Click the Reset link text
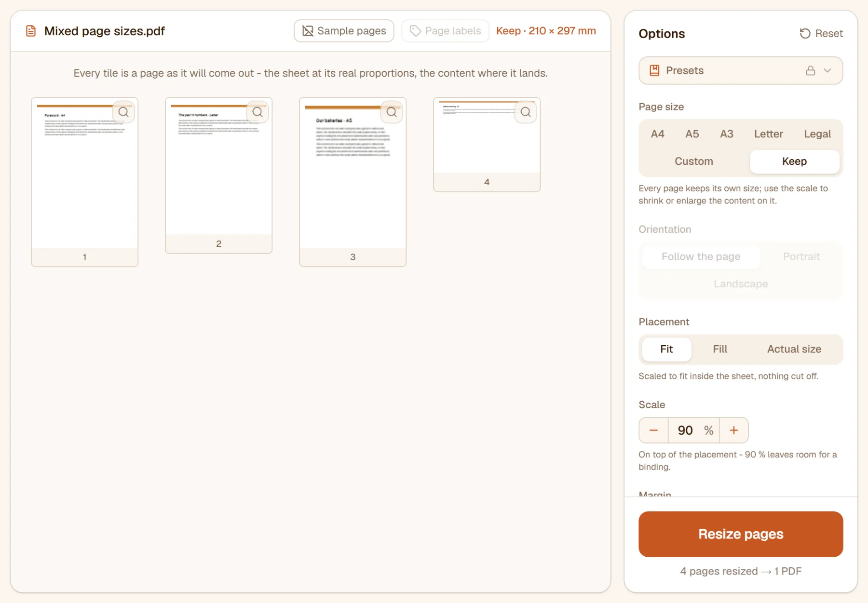Viewport: 868px width, 603px height. [x=829, y=34]
